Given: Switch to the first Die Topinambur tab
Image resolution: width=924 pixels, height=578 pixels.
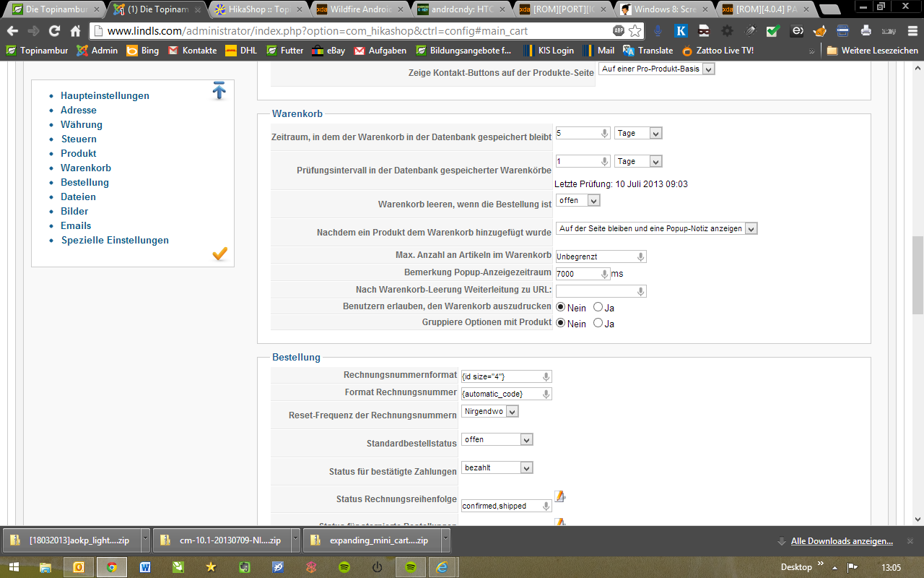Looking at the screenshot, I should pos(56,9).
